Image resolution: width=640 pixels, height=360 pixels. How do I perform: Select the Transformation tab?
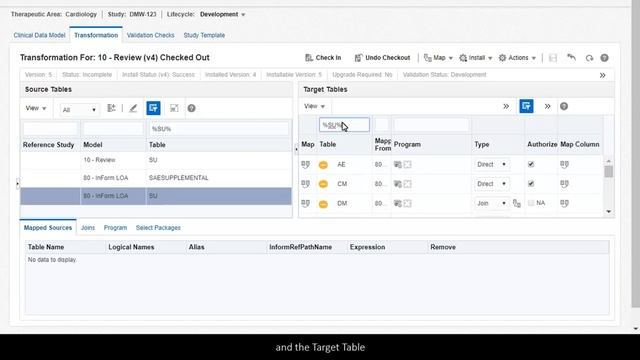(x=96, y=35)
